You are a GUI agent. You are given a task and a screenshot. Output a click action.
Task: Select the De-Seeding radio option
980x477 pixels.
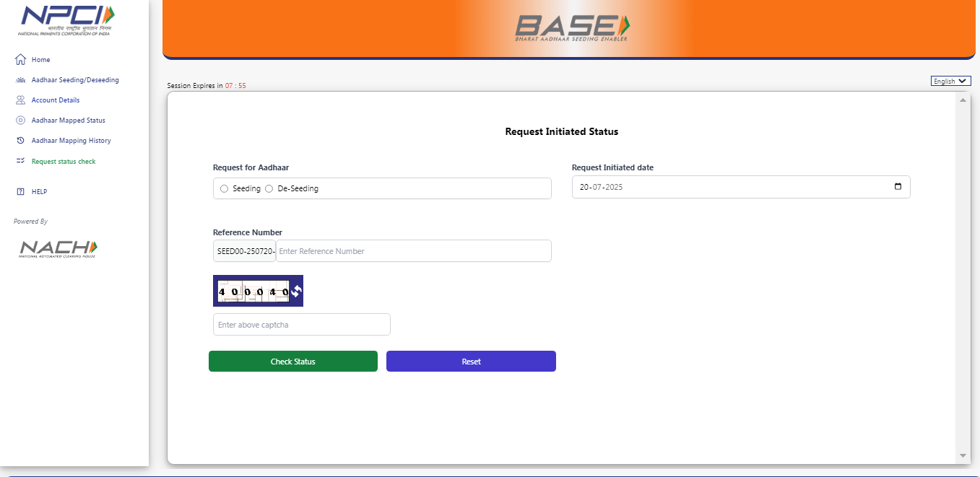pyautogui.click(x=269, y=188)
